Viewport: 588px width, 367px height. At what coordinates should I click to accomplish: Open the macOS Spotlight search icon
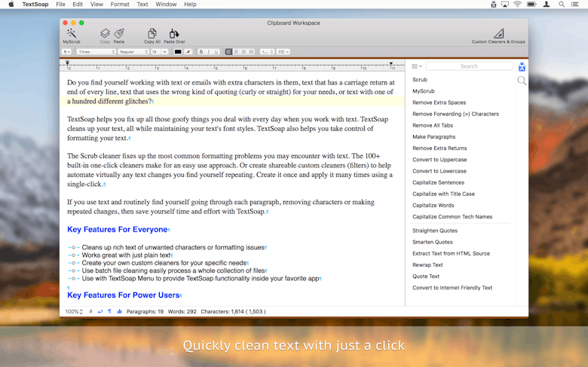562,5
